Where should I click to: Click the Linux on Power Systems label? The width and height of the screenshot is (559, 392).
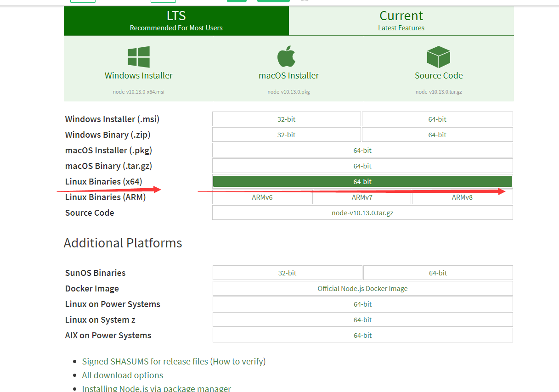113,304
